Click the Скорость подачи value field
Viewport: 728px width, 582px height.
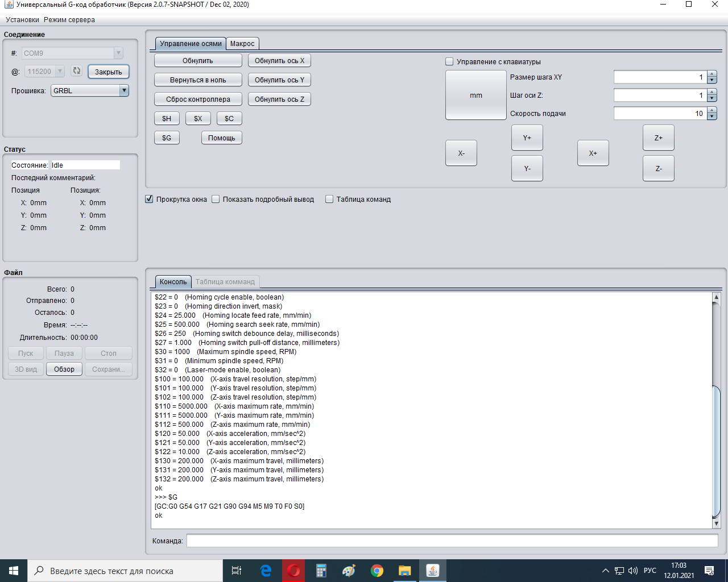tap(660, 114)
